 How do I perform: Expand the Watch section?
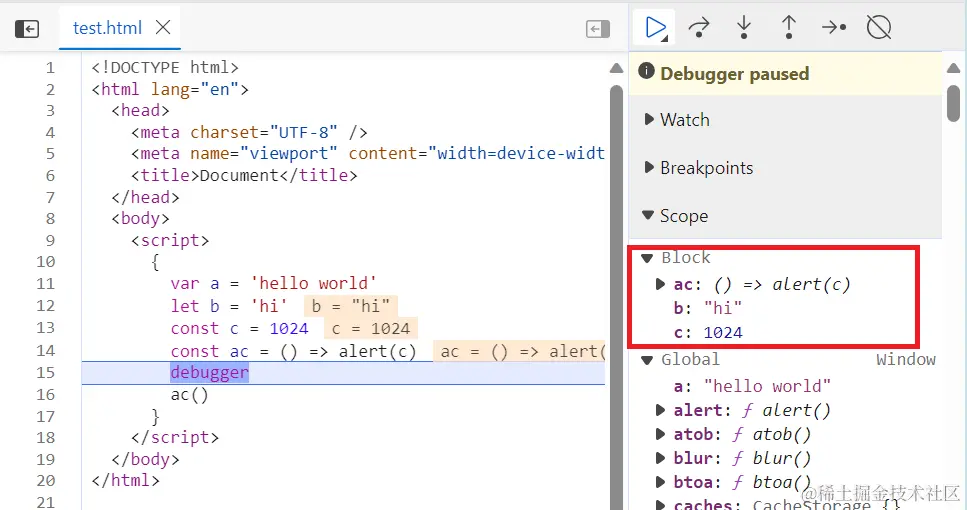[x=649, y=119]
